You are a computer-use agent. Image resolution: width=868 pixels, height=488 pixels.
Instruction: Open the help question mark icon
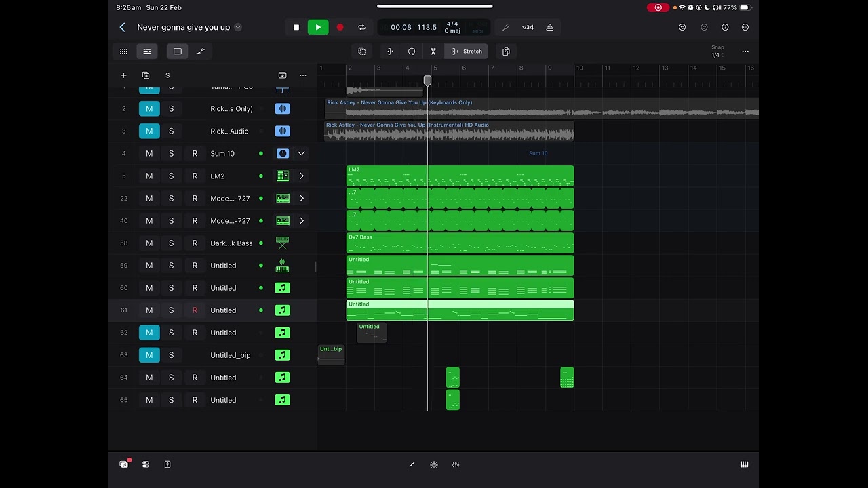coord(725,27)
